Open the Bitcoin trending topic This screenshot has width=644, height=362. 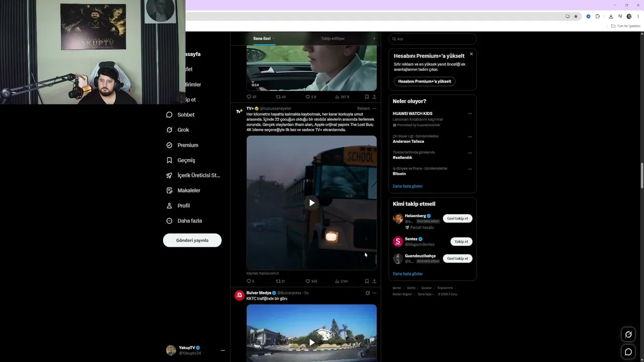(399, 174)
